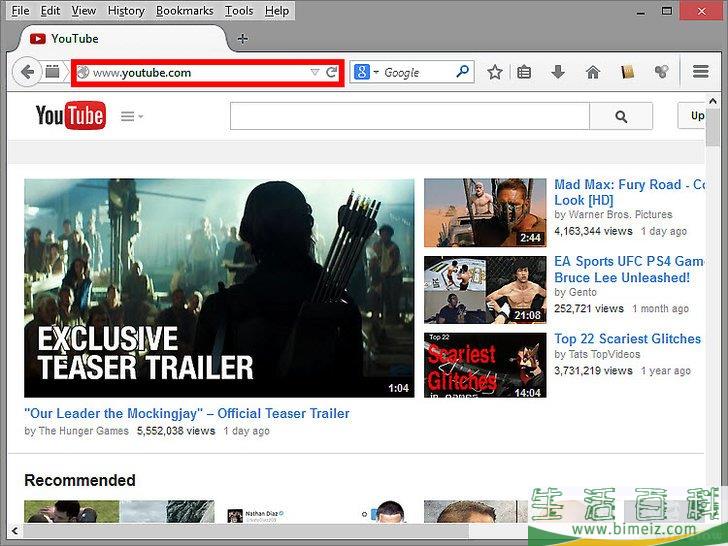Visit Warner Bros. Pictures channel link
This screenshot has height=546, width=728.
[x=620, y=214]
